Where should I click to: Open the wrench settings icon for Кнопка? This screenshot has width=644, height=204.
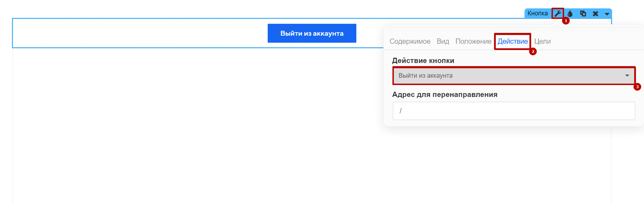pos(557,14)
